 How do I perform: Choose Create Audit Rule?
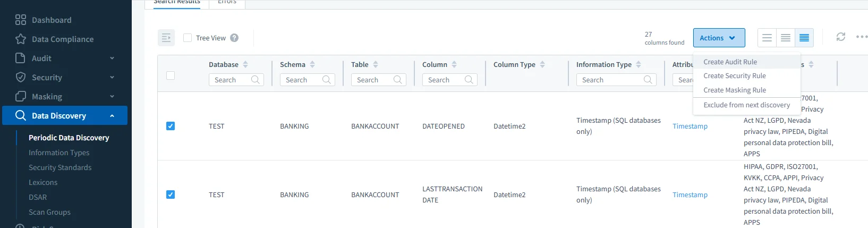[x=746, y=62]
